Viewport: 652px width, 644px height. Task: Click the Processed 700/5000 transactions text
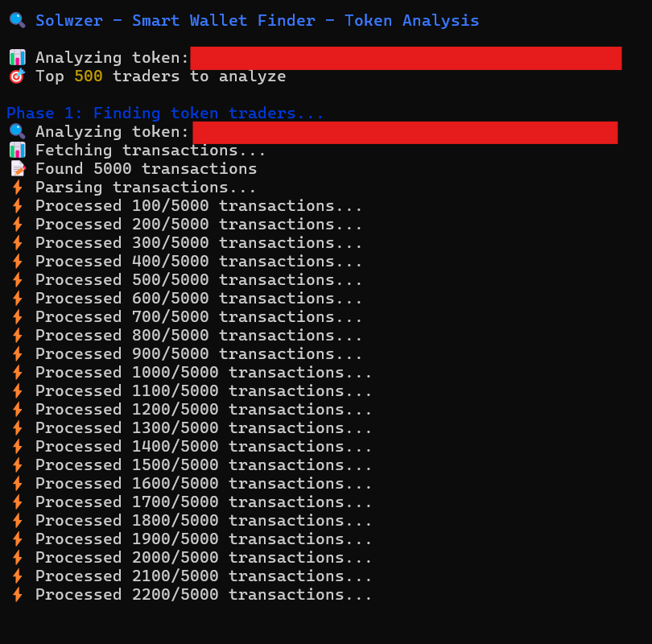tap(199, 316)
